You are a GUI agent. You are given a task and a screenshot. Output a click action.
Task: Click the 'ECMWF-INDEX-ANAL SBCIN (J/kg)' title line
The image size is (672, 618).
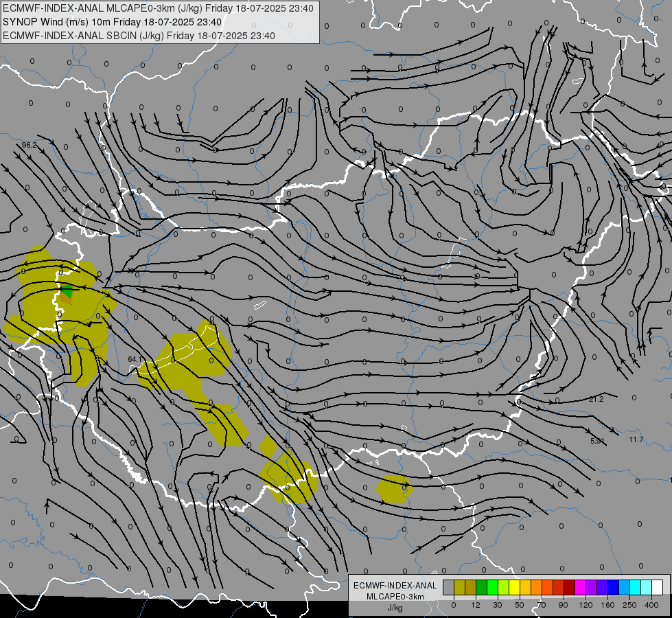coord(139,36)
